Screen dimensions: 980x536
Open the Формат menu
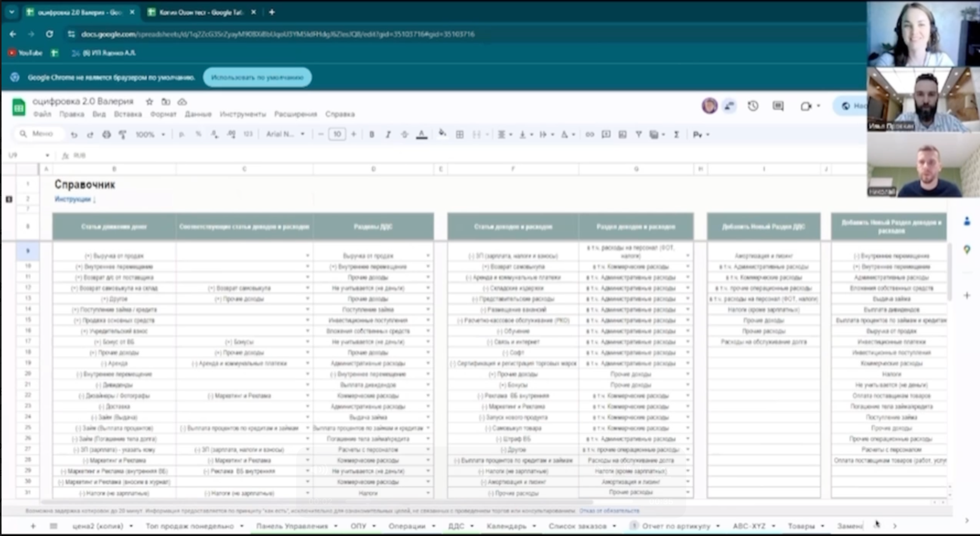pos(163,114)
